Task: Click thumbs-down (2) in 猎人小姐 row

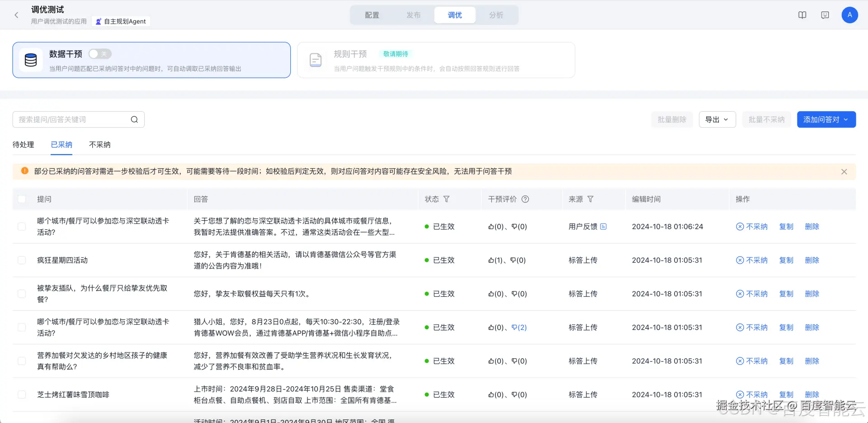Action: 519,328
